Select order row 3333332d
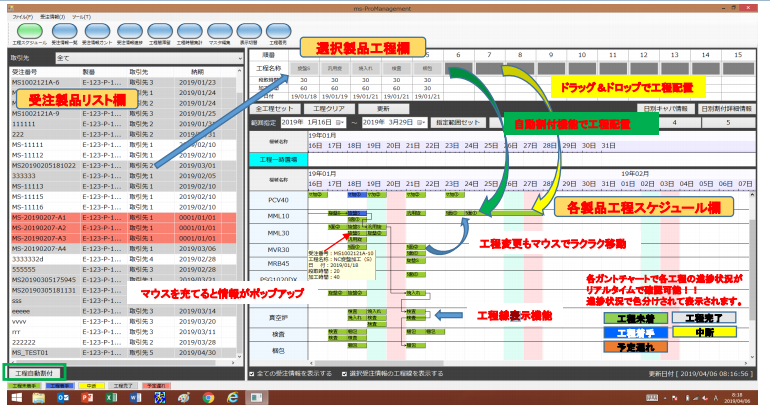770x407 pixels. coord(123,259)
